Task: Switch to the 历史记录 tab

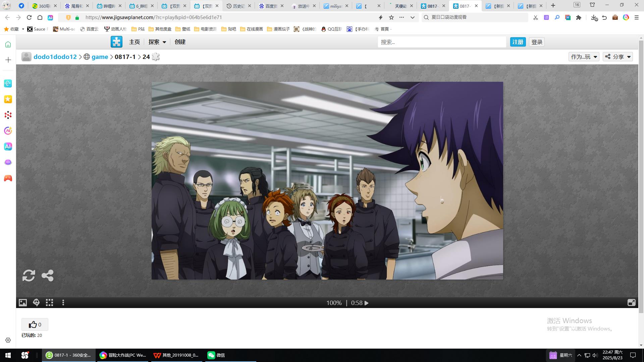Action: [238, 6]
